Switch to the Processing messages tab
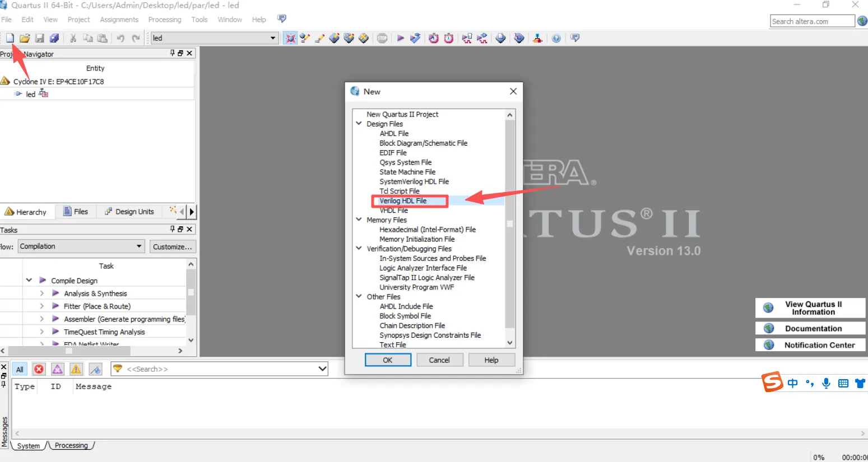The height and width of the screenshot is (462, 868). coord(71,446)
